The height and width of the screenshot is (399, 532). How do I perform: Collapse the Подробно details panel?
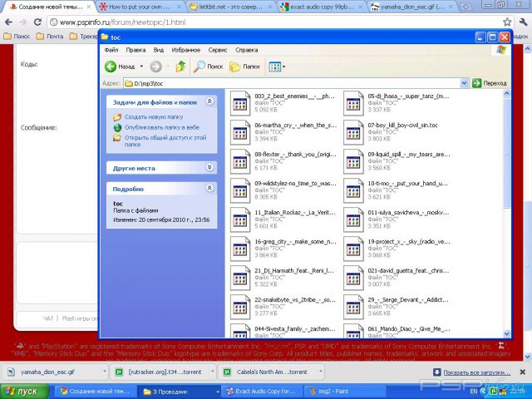[209, 189]
